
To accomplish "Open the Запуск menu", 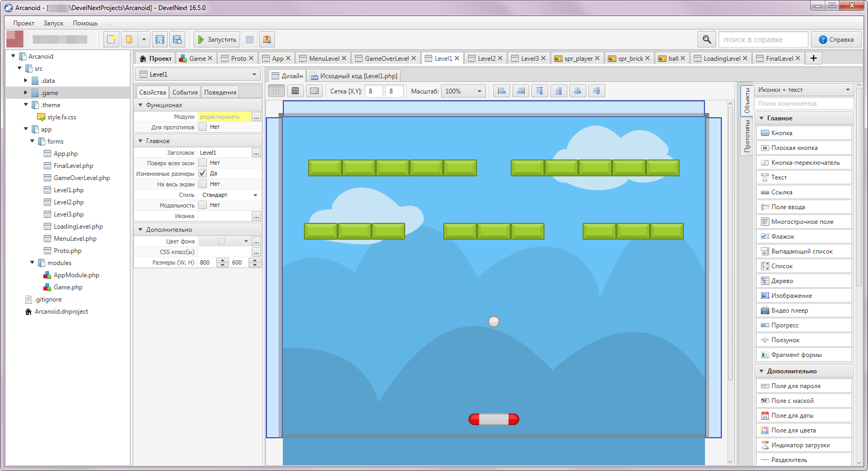I will [53, 23].
